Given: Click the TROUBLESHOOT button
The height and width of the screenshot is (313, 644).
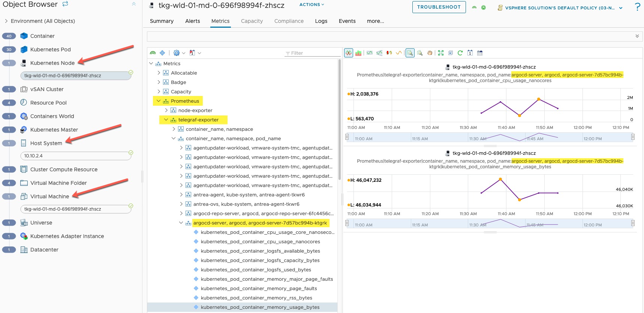Looking at the screenshot, I should coord(439,7).
